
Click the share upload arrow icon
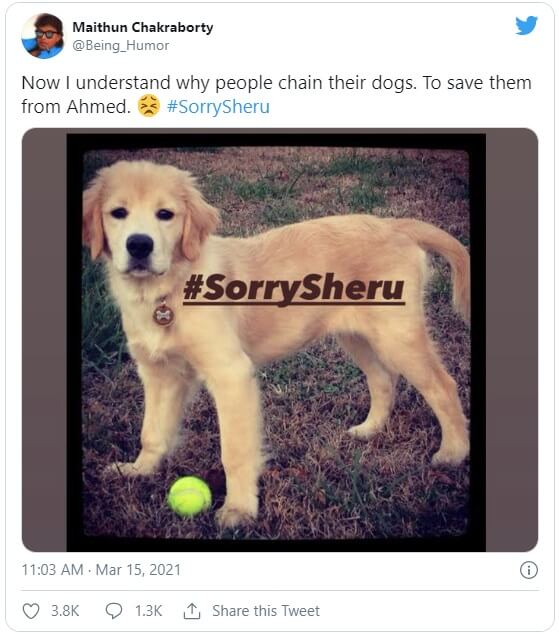click(192, 611)
